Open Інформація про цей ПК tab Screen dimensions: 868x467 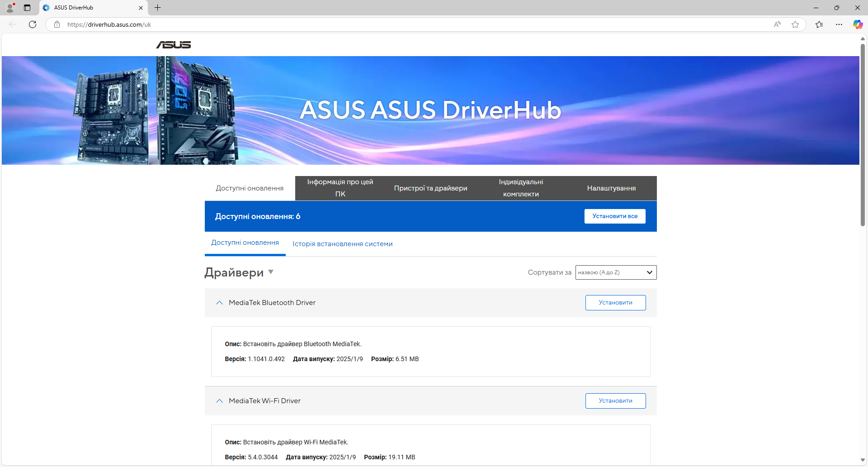pyautogui.click(x=340, y=188)
